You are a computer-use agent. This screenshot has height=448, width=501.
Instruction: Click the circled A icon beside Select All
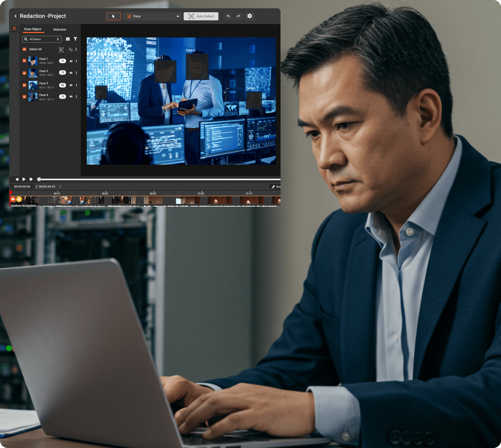(70, 50)
